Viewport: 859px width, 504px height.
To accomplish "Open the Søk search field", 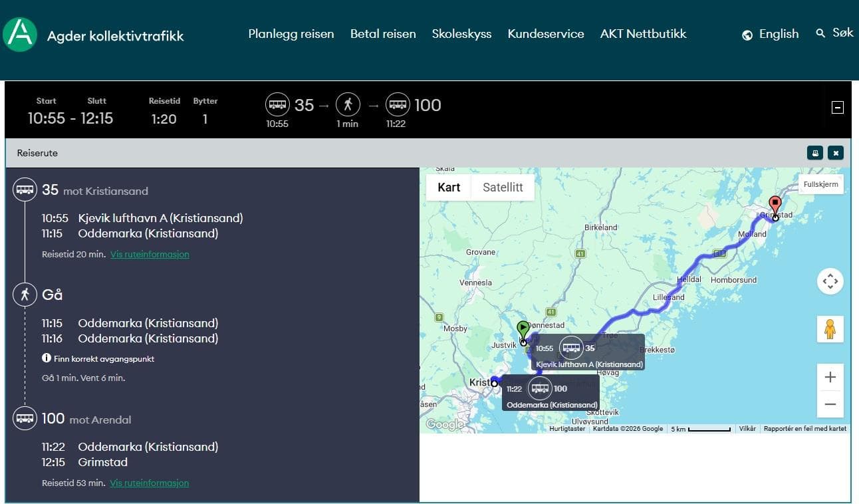I will point(834,33).
